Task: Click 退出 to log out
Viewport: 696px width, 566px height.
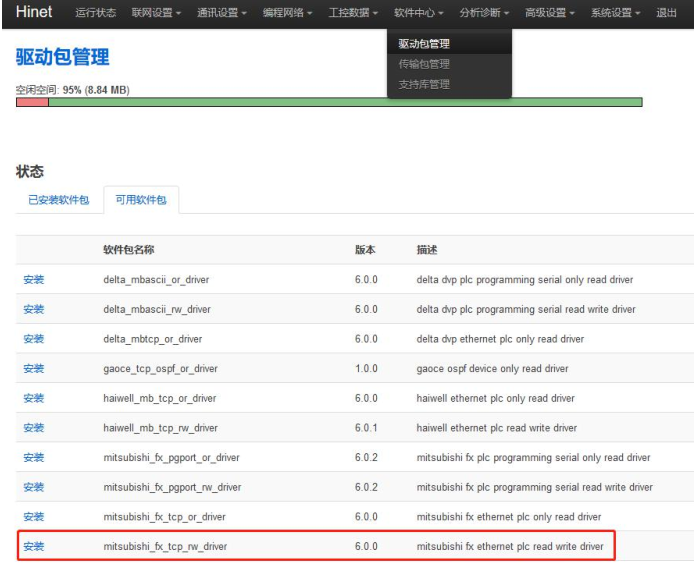Action: click(666, 13)
